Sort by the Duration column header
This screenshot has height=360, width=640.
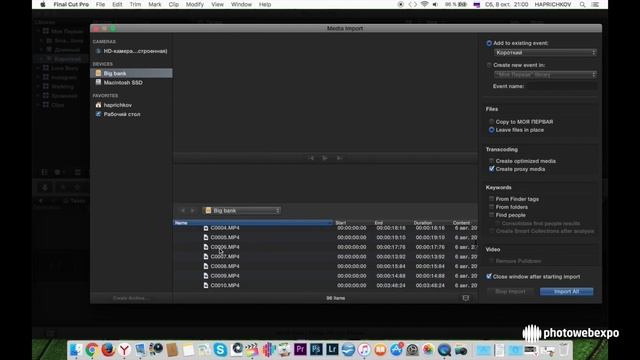coord(432,223)
